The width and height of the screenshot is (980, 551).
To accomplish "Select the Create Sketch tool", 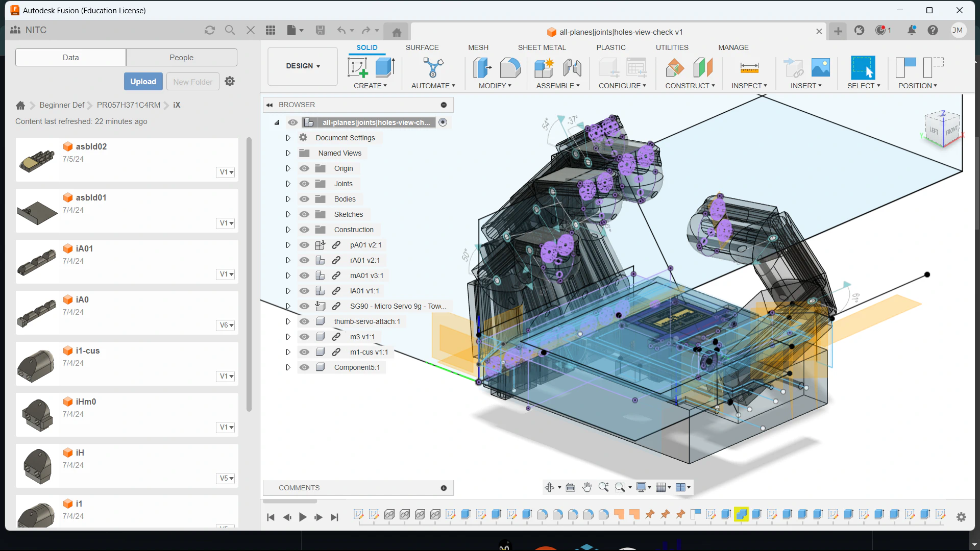I will tap(358, 68).
